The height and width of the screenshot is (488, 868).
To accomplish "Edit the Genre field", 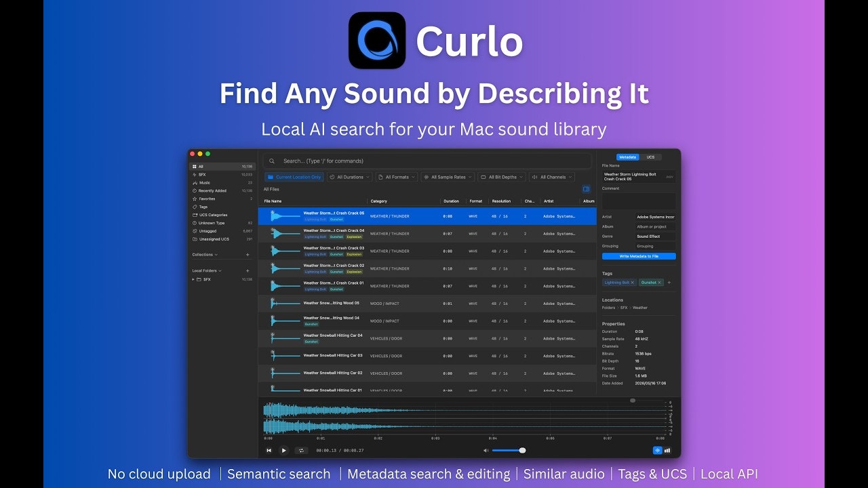I will pos(655,237).
